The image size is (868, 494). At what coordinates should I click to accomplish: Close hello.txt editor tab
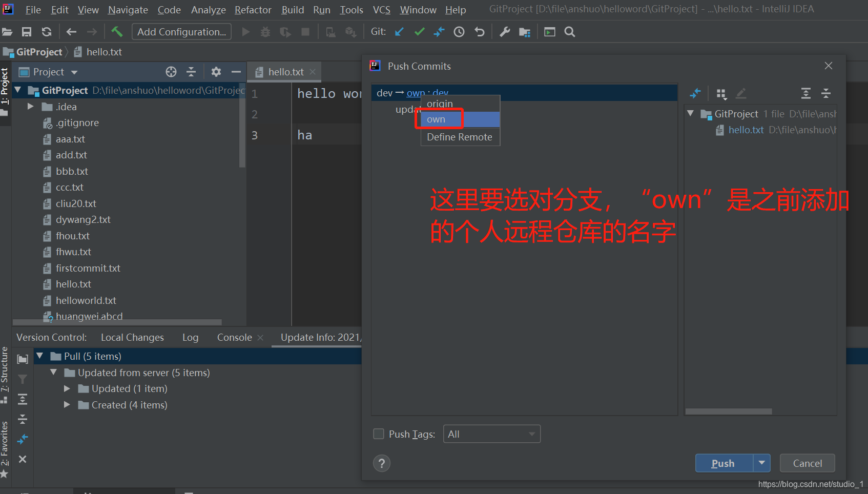(x=313, y=72)
